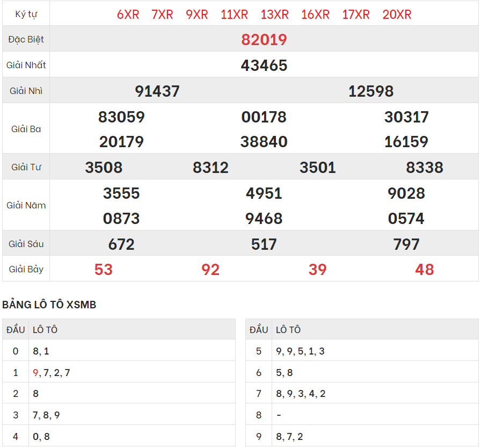
Task: Click sixth prize number 672
Action: [x=121, y=244]
